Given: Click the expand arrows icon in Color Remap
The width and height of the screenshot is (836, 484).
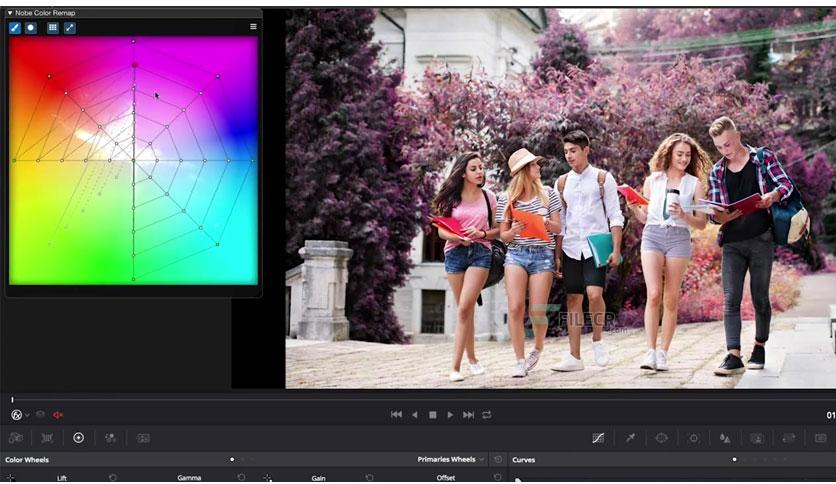Looking at the screenshot, I should (70, 28).
